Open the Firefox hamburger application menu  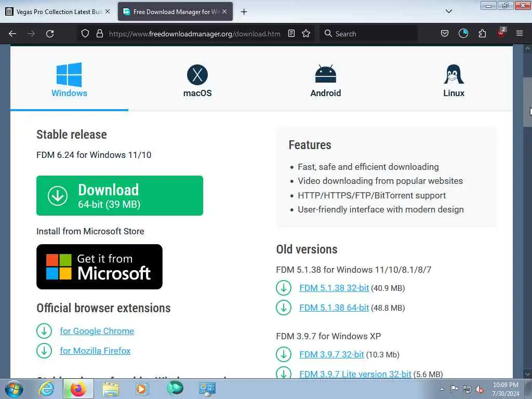pyautogui.click(x=520, y=34)
